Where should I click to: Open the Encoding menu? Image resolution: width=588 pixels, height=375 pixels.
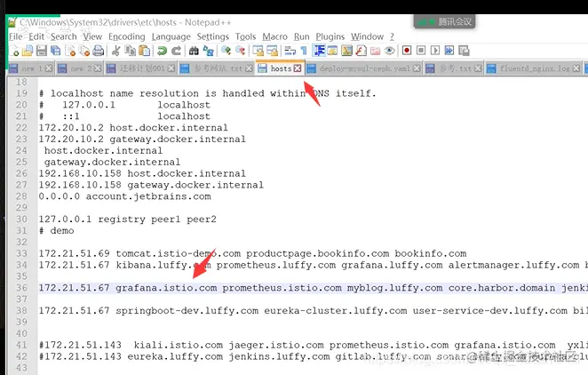coord(127,36)
